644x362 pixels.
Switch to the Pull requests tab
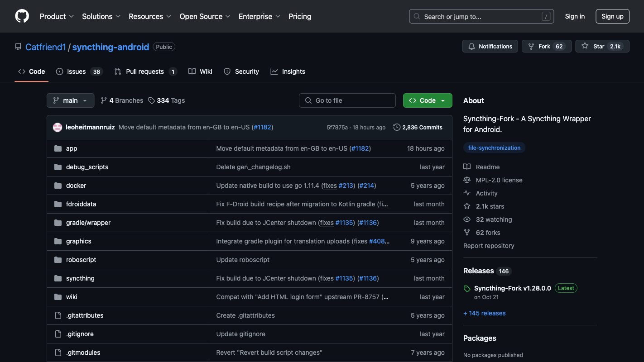[x=145, y=71]
